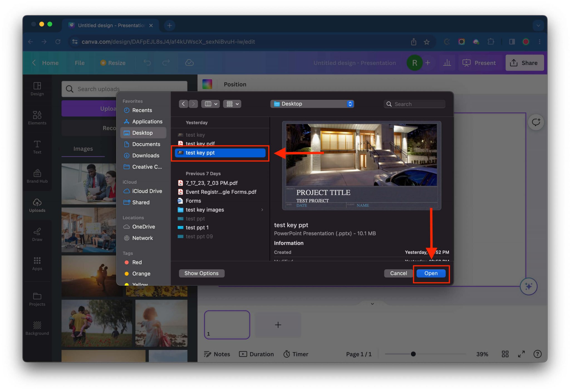
Task: Switch to the Images tab in uploads
Action: [83, 149]
